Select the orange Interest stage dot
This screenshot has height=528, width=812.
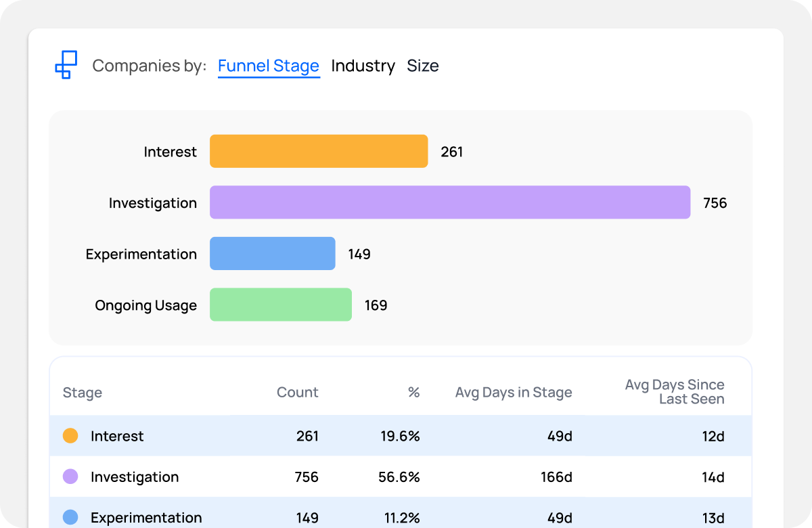click(x=71, y=436)
